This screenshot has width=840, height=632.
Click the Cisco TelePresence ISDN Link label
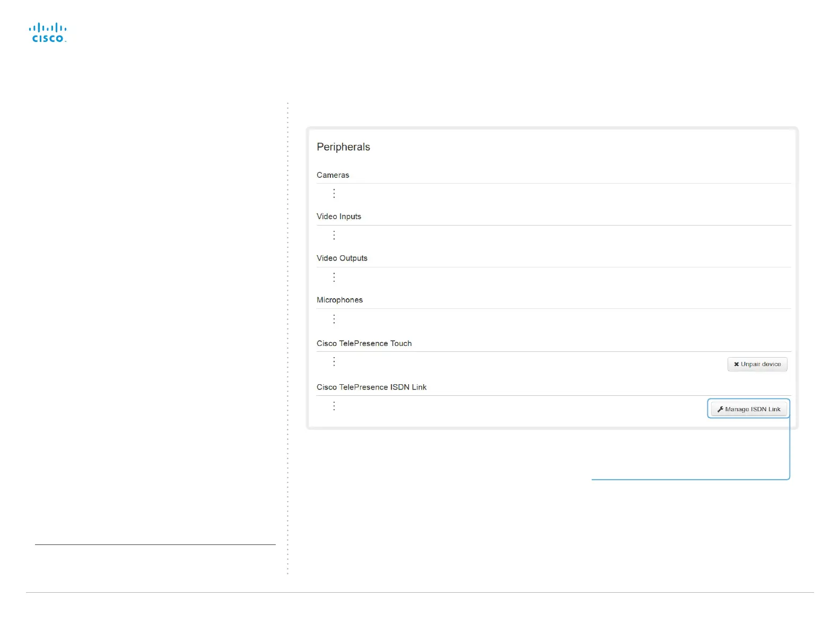[x=372, y=387]
